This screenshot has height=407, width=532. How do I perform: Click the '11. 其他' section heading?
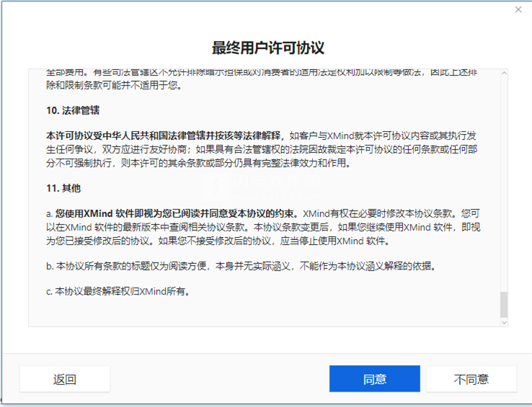[x=63, y=188]
